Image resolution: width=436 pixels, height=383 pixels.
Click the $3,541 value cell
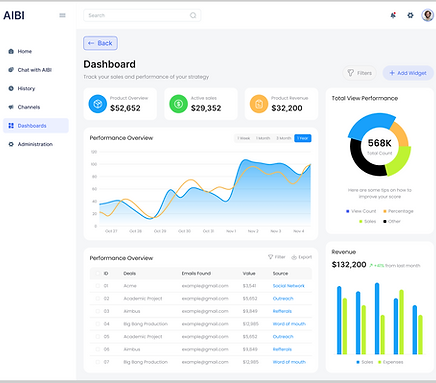[249, 286]
